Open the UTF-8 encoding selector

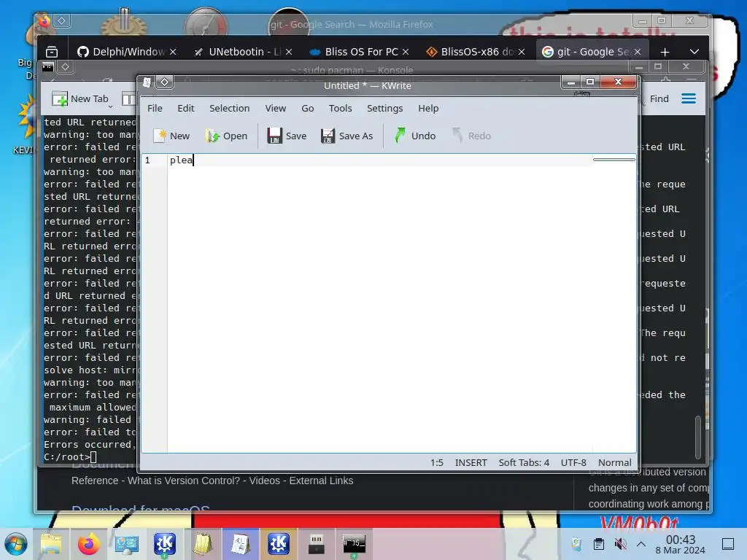573,462
